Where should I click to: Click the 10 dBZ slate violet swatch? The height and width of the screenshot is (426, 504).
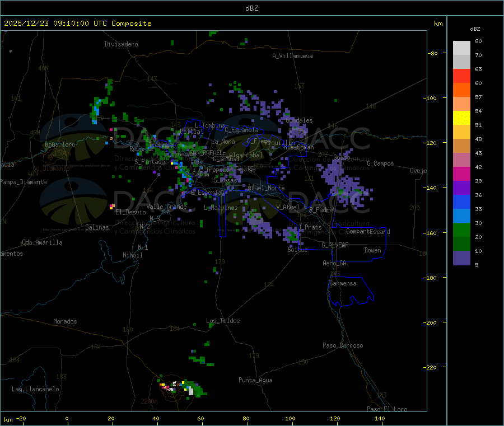click(x=461, y=258)
